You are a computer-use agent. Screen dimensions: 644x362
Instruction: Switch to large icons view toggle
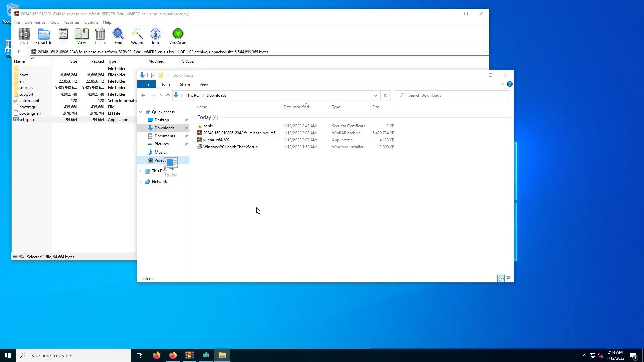(508, 278)
